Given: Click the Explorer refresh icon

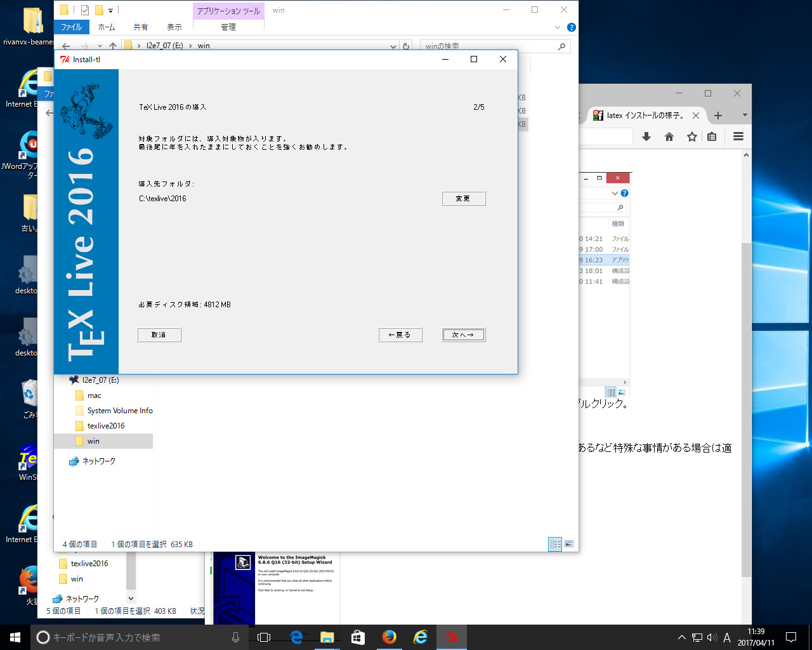Looking at the screenshot, I should pos(406,46).
